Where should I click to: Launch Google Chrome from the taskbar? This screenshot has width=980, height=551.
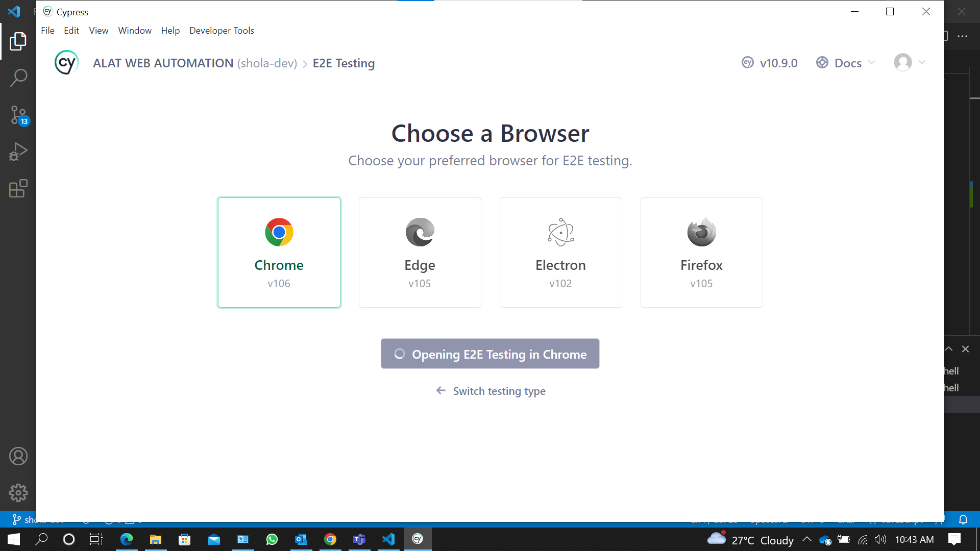[x=330, y=539]
